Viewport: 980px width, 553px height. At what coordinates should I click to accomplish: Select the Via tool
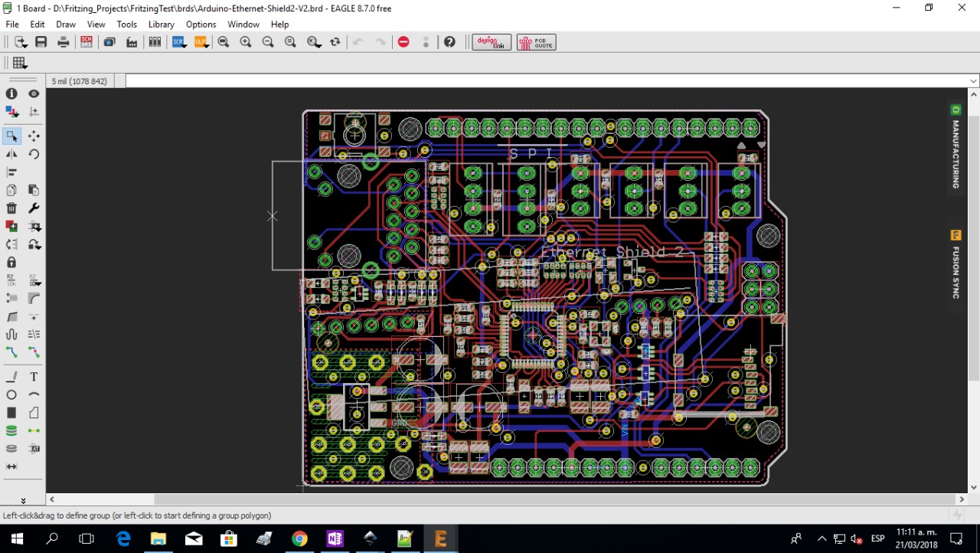coord(11,430)
